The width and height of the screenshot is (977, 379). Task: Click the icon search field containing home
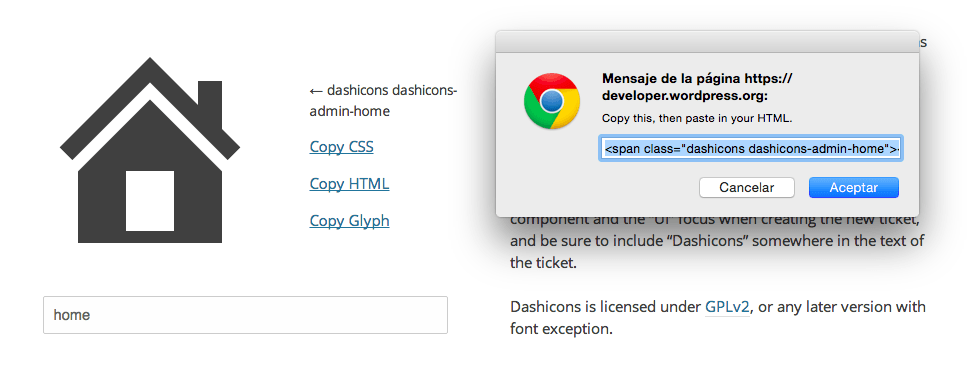click(x=245, y=315)
